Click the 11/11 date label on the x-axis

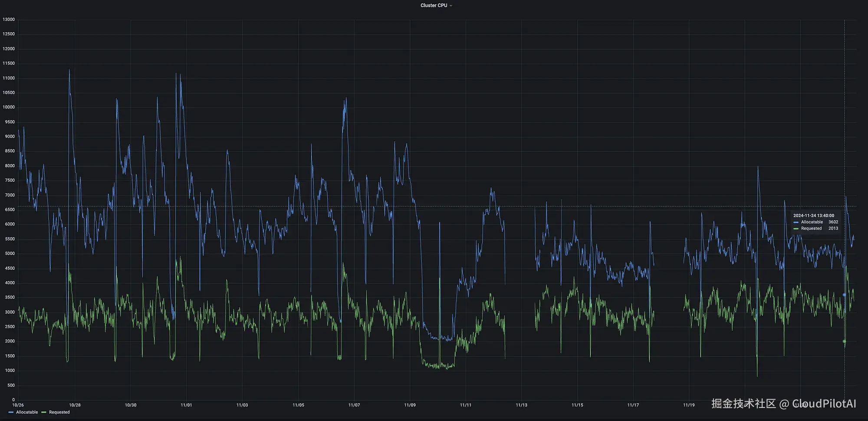tap(466, 405)
